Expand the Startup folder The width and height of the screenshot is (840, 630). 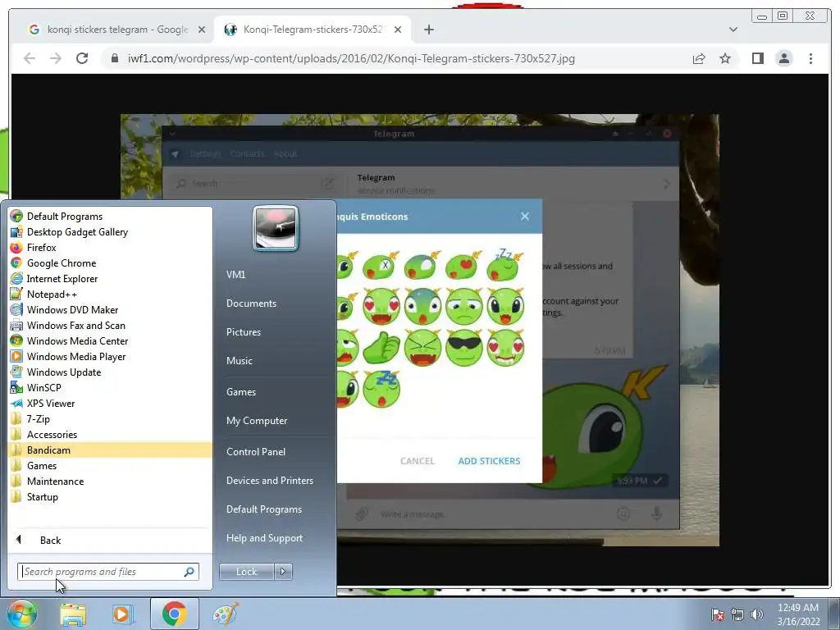43,496
